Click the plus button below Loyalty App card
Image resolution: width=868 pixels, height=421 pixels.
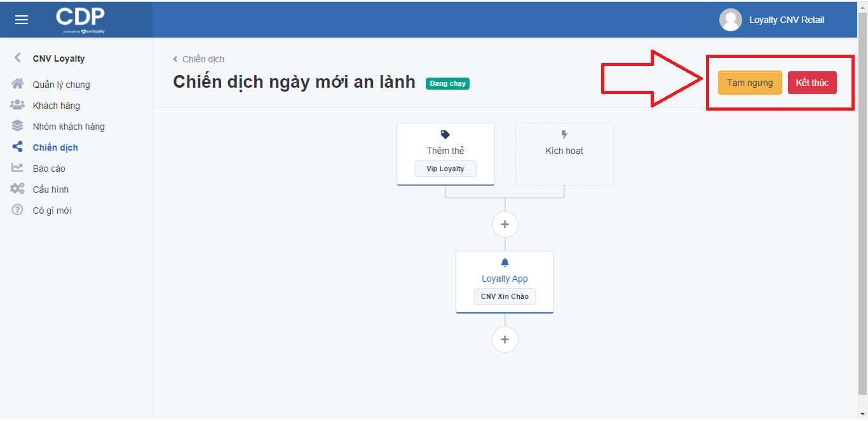pos(505,340)
